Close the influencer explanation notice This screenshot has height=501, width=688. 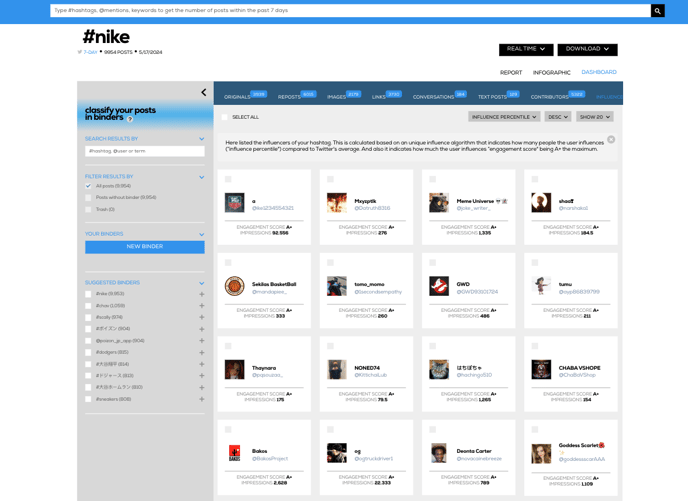pyautogui.click(x=611, y=140)
